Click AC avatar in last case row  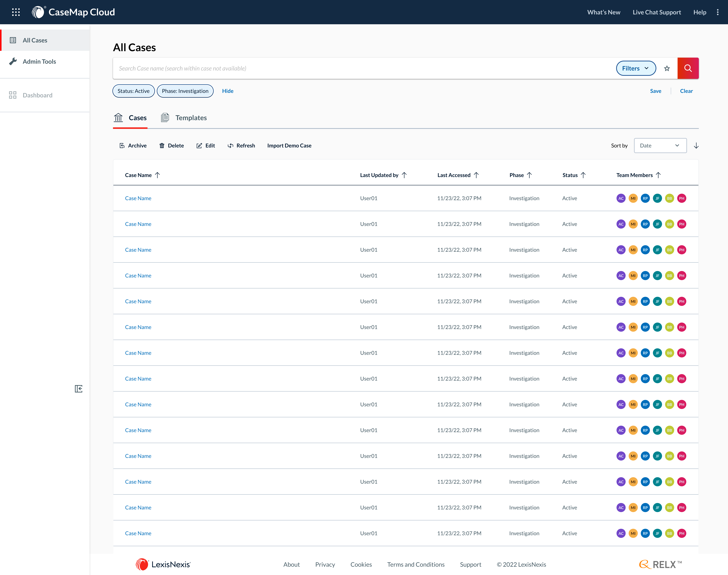coord(621,533)
